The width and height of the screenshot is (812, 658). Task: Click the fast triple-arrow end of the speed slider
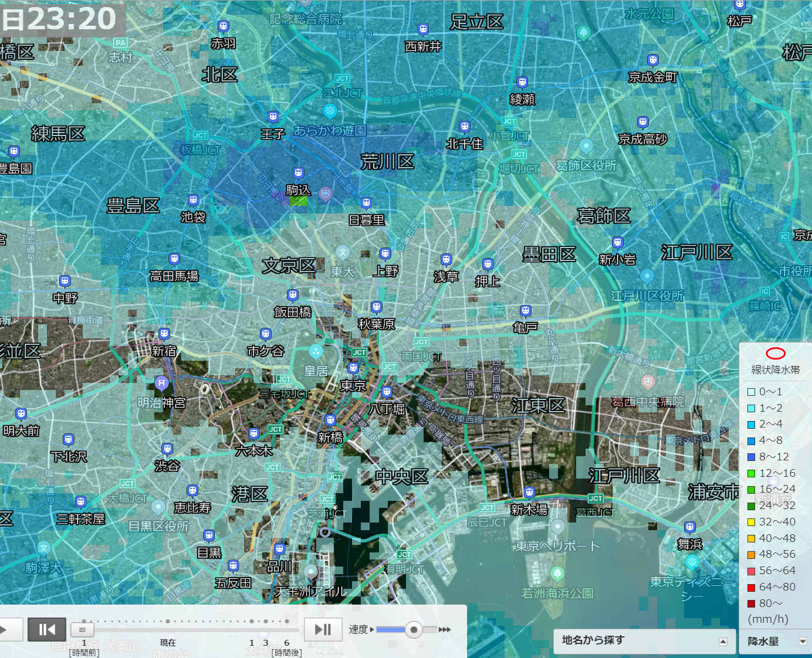(x=445, y=630)
